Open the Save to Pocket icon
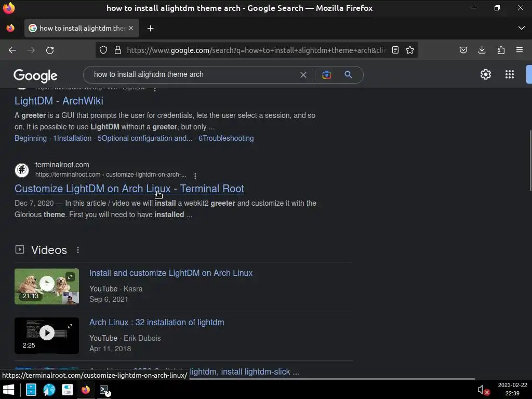Viewport: 532px width, 399px height. click(x=463, y=50)
